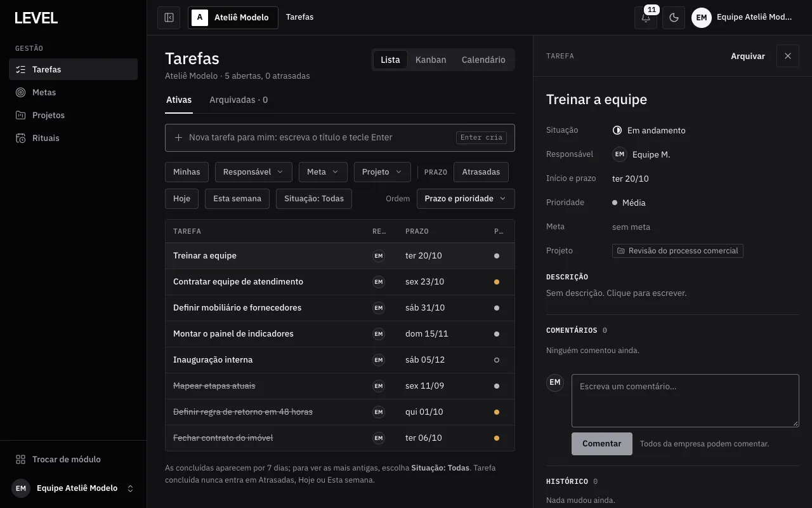Open Tarefas in the sidebar
Image resolution: width=812 pixels, height=508 pixels.
(73, 69)
